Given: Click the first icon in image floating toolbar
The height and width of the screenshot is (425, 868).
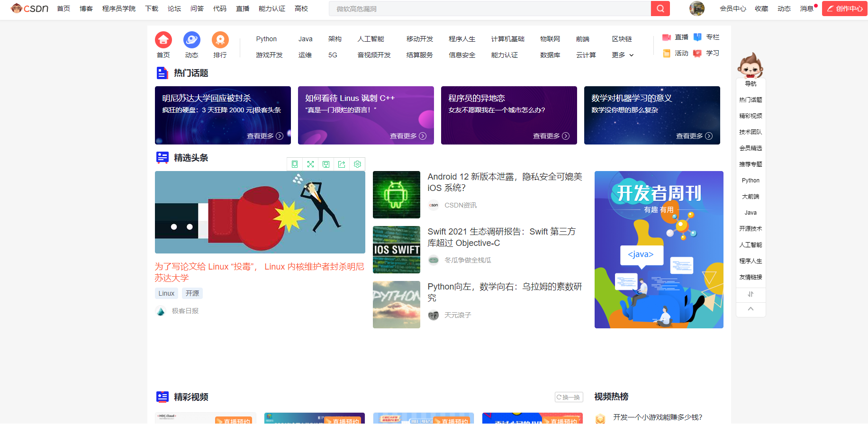Looking at the screenshot, I should [x=295, y=164].
